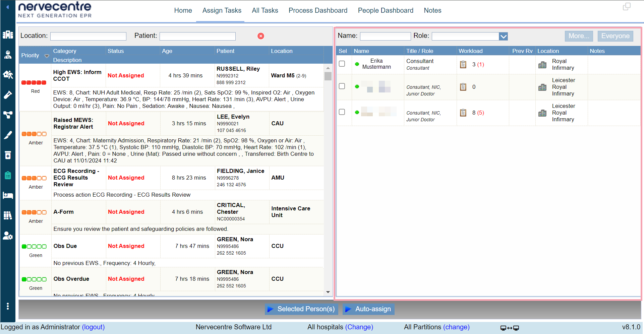Click the user settings gear sidebar icon

[8, 236]
